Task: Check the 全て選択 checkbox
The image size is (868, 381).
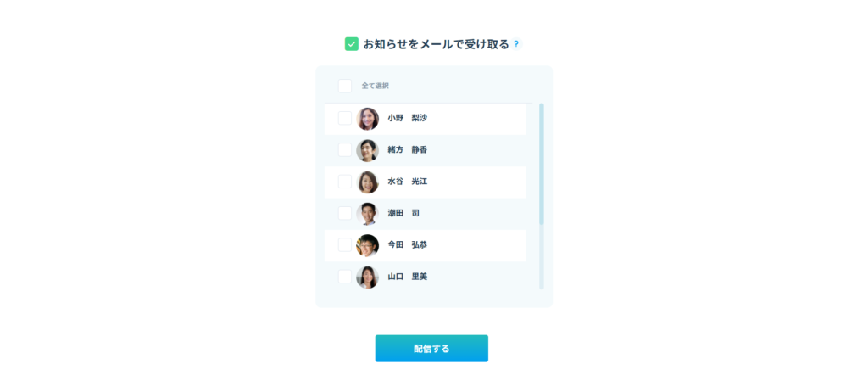Action: tap(345, 86)
